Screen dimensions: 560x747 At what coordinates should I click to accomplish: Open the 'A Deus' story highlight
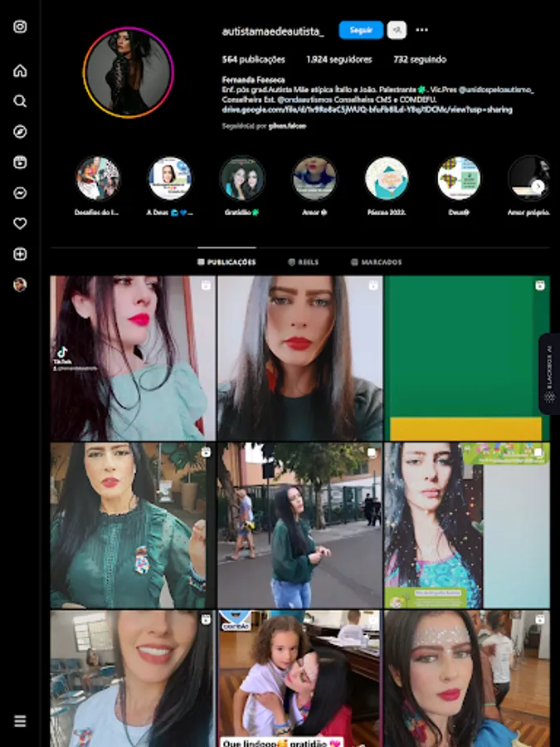pyautogui.click(x=169, y=178)
